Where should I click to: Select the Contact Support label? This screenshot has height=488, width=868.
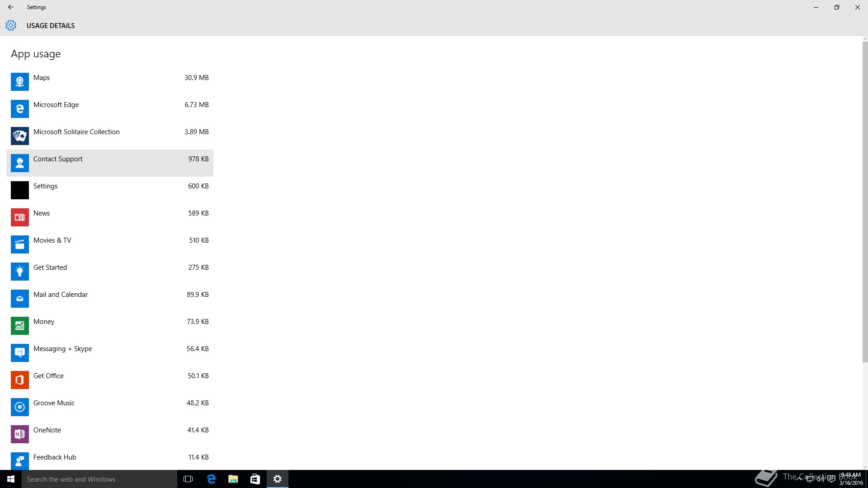pyautogui.click(x=58, y=159)
